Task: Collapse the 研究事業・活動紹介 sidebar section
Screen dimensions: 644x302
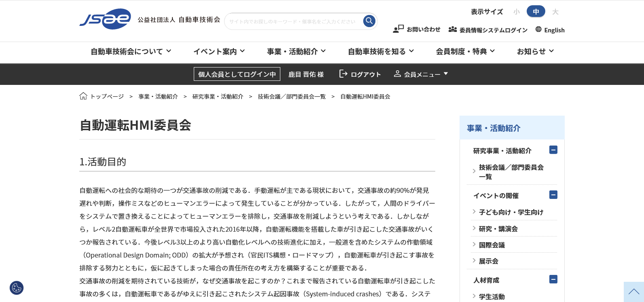Action: pos(553,150)
